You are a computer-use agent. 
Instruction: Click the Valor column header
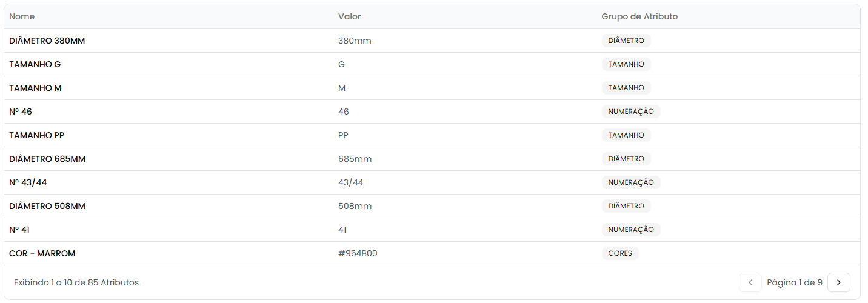(x=349, y=16)
